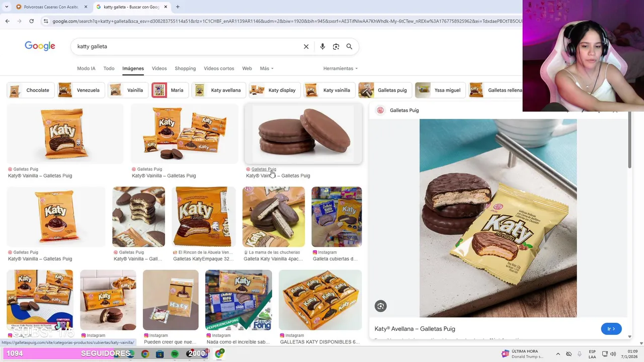This screenshot has width=644, height=362.
Task: Select the 'María' filter chip
Action: (170, 90)
